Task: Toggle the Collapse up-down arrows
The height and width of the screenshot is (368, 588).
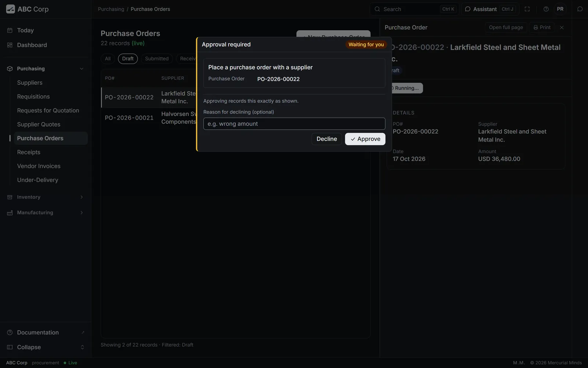Action: click(82, 347)
